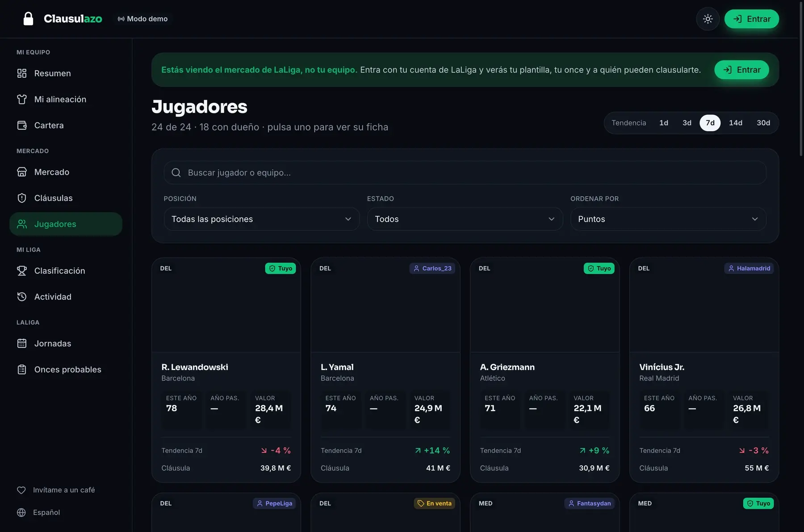
Task: Click the search magnifier icon in player search
Action: coord(176,172)
